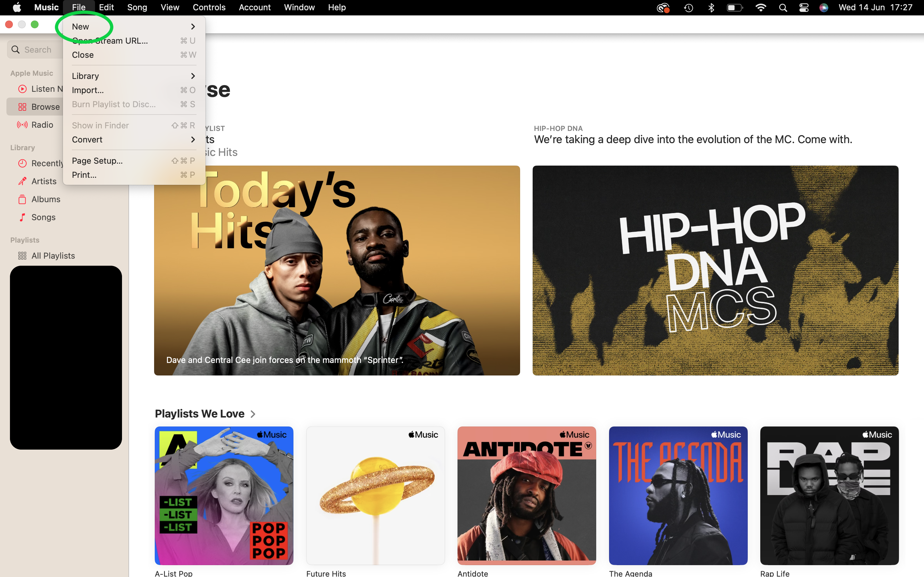924x577 pixels.
Task: Open the Account menu
Action: click(255, 7)
